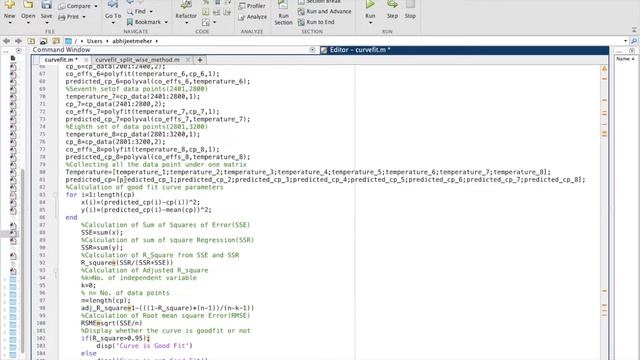Click the Compare files button
Viewport: 640px width, 360px height.
[74, 6]
